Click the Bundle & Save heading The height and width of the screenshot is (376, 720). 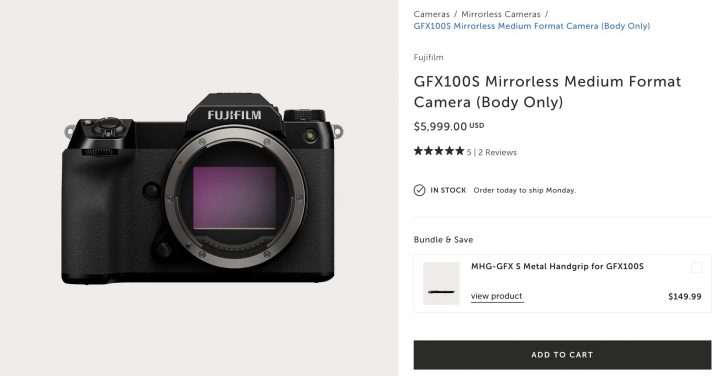click(x=443, y=240)
